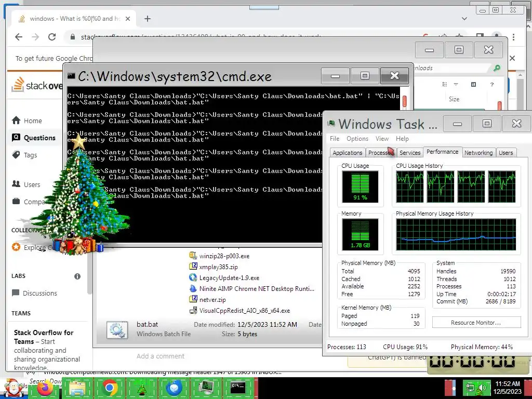Click the Resource Monitor button
The width and height of the screenshot is (532, 399).
click(x=476, y=323)
